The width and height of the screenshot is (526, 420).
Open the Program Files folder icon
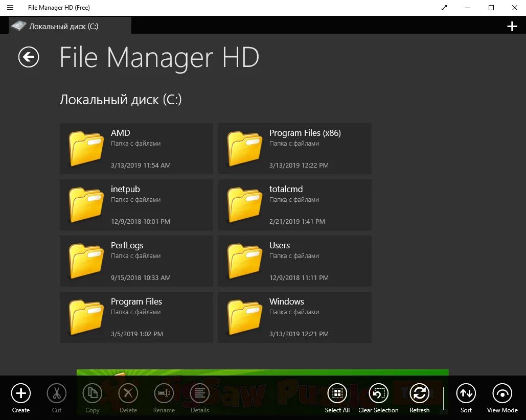coord(86,317)
